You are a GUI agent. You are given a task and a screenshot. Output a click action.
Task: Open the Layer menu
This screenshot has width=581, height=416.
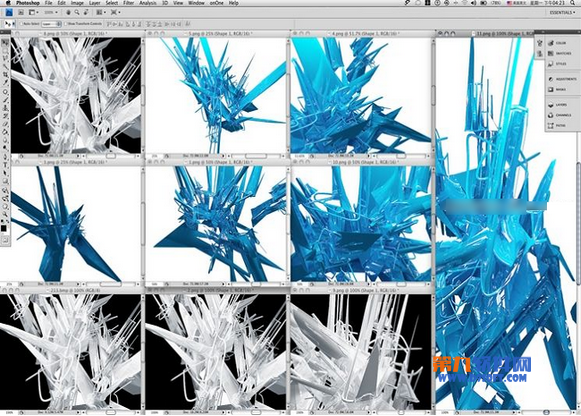click(x=94, y=3)
